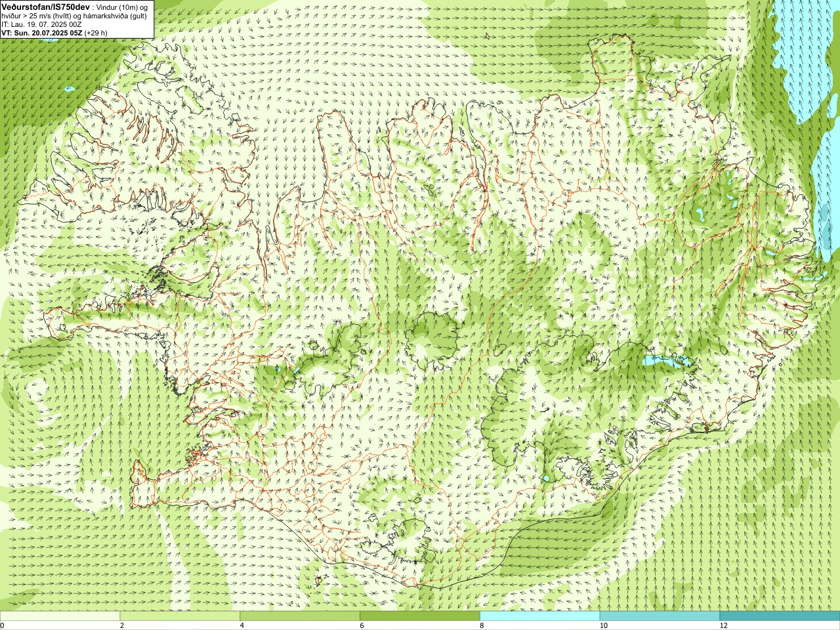Image resolution: width=840 pixels, height=630 pixels.
Task: Click the "Vindur (10m) og" caption text
Action: click(x=121, y=7)
